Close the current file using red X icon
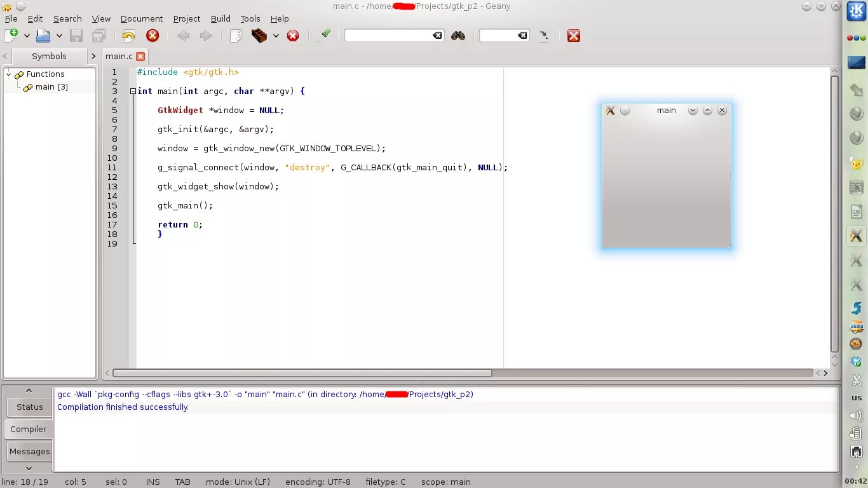Viewport: 868px width, 488px height. (x=153, y=36)
